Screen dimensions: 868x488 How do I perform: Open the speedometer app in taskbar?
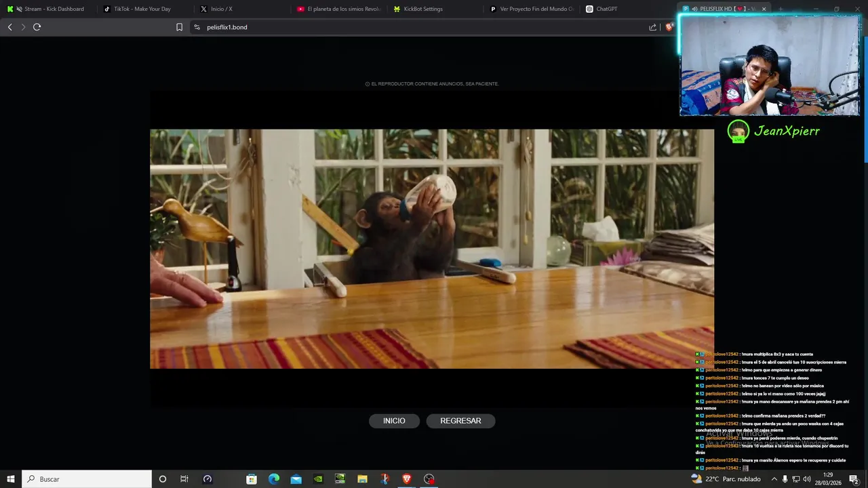click(x=208, y=479)
